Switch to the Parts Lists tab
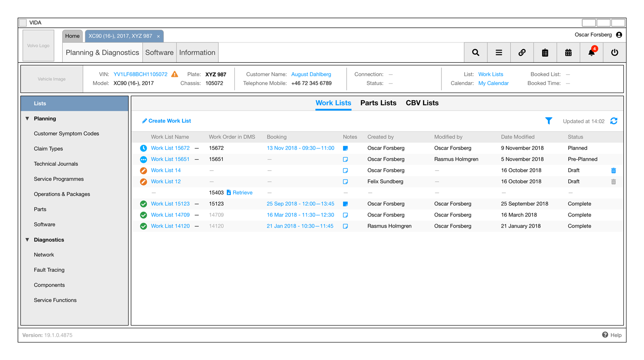This screenshot has height=360, width=644. (x=378, y=103)
